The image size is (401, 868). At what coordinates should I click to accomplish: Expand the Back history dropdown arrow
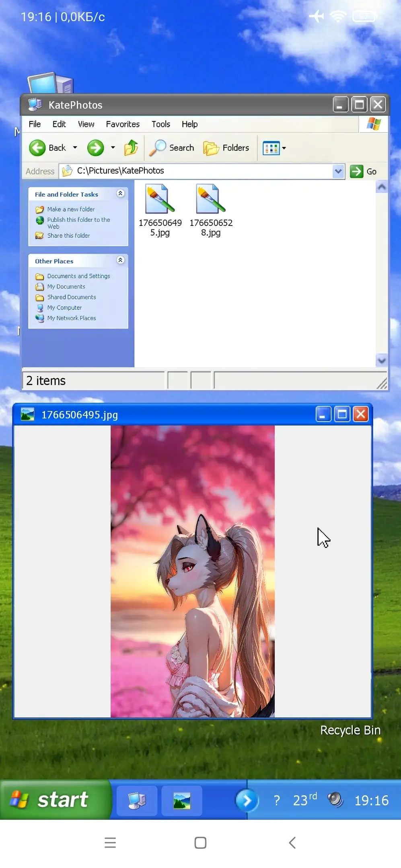75,148
